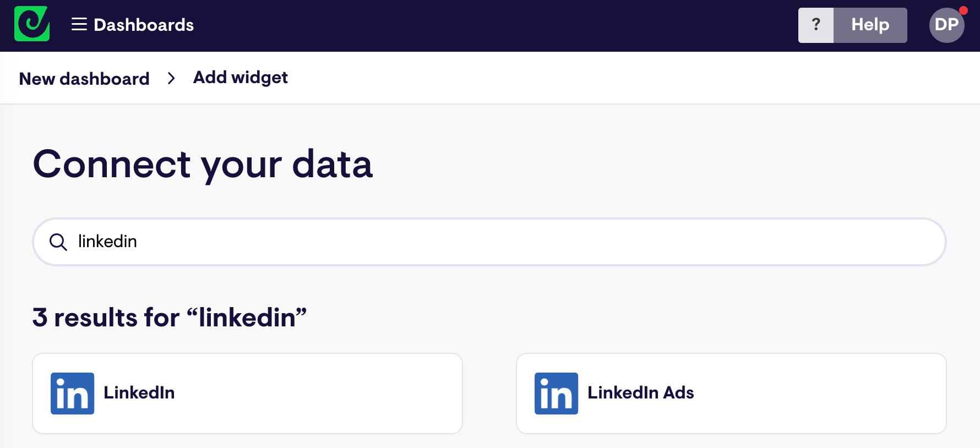Open the Dashboards menu
Image resolution: width=980 pixels, height=448 pixels.
pos(144,24)
